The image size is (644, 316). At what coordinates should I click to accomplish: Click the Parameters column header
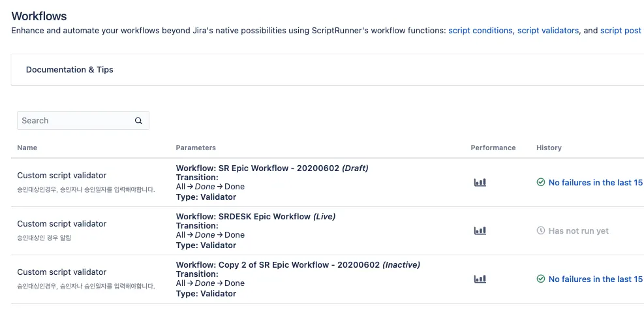tap(196, 148)
